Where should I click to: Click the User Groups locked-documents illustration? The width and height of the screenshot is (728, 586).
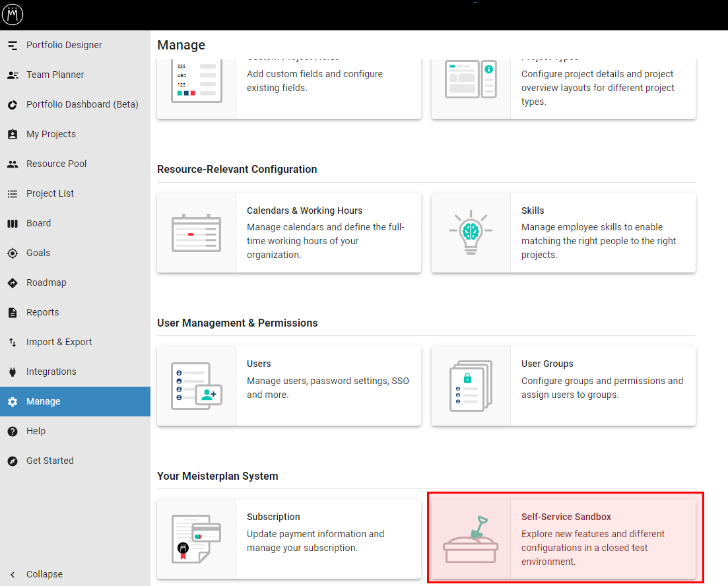coord(471,386)
